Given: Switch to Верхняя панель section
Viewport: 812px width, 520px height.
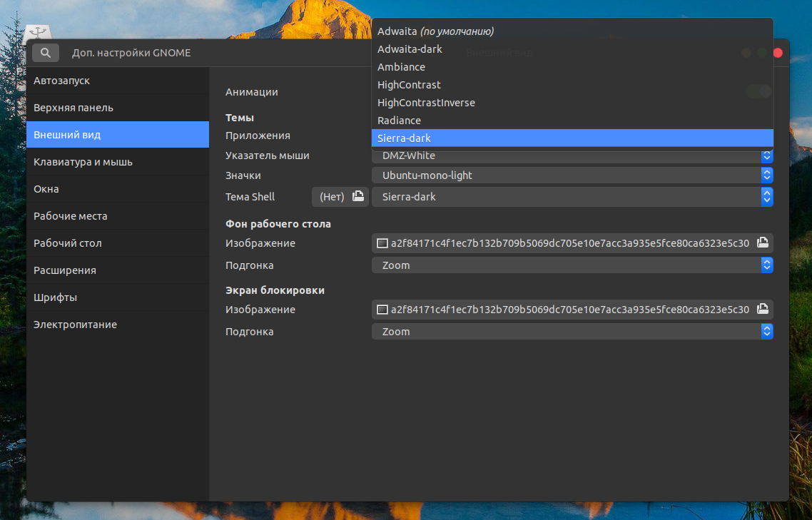Looking at the screenshot, I should (118, 108).
